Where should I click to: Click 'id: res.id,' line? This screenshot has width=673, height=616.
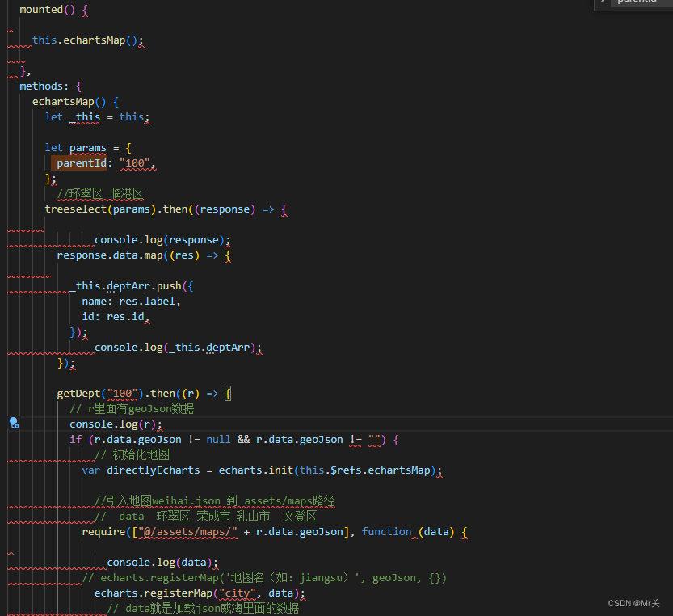116,317
